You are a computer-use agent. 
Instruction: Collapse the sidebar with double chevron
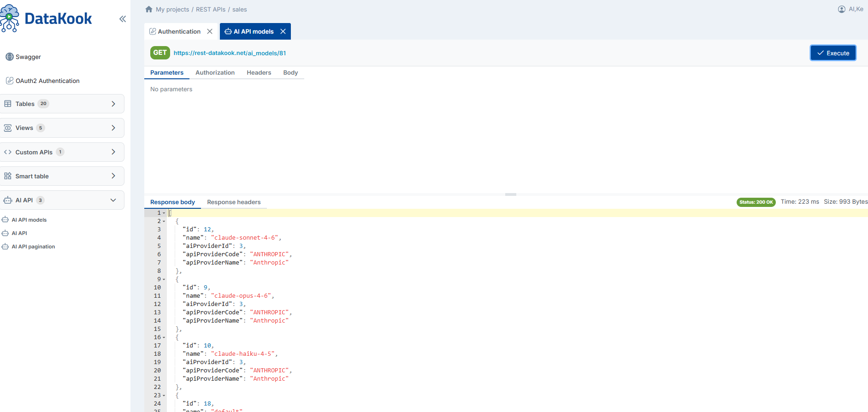click(123, 19)
